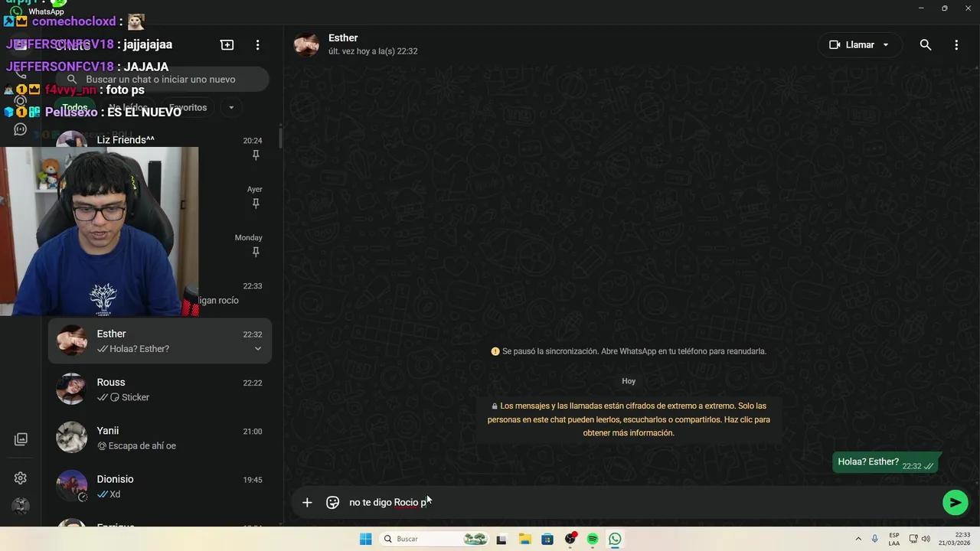
Task: Open the Communities icon in the sidebar
Action: pyautogui.click(x=21, y=129)
